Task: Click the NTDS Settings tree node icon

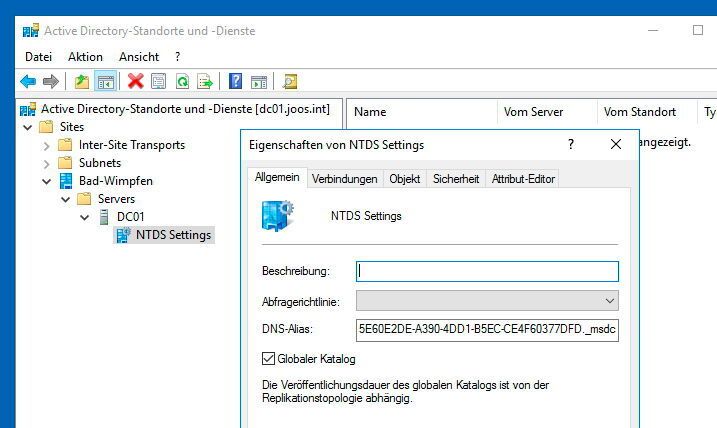Action: click(123, 235)
